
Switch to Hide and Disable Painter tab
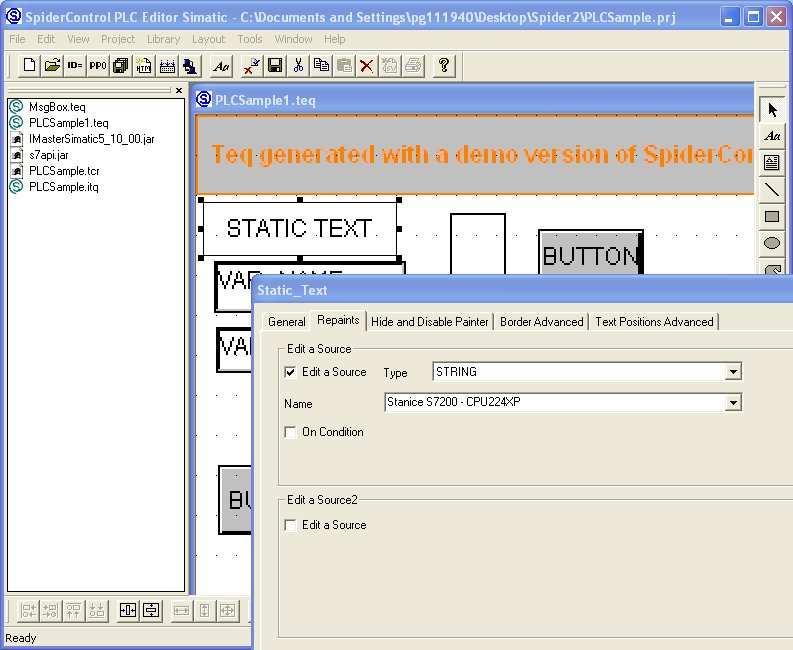430,322
